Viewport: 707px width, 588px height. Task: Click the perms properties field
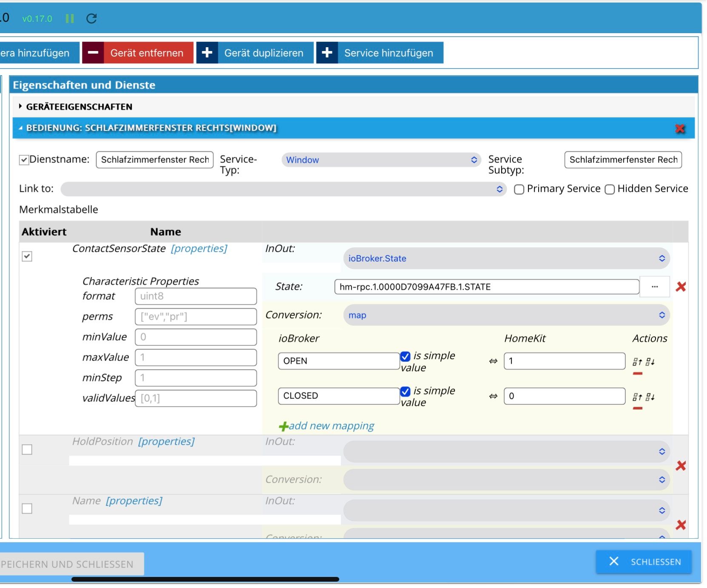pyautogui.click(x=196, y=317)
